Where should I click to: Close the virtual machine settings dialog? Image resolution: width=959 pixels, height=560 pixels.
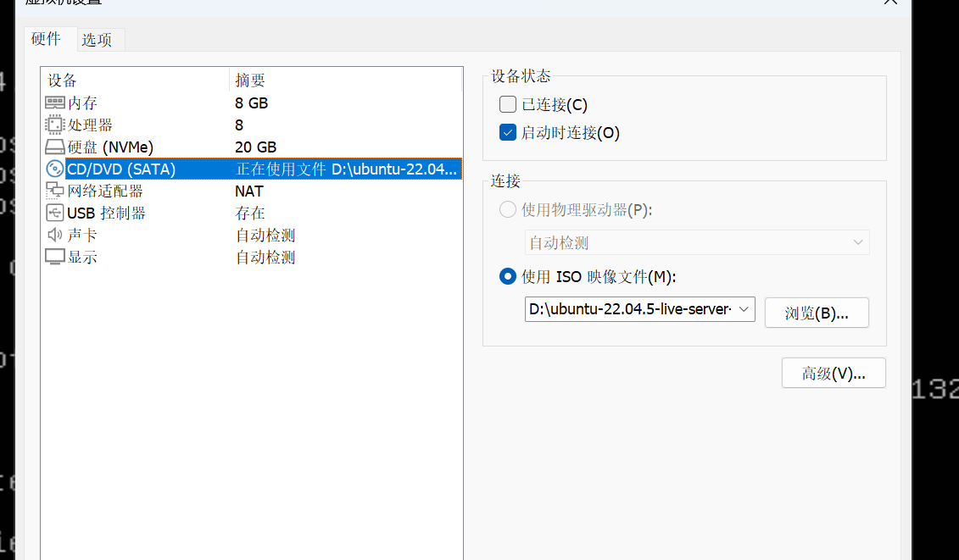pyautogui.click(x=890, y=2)
